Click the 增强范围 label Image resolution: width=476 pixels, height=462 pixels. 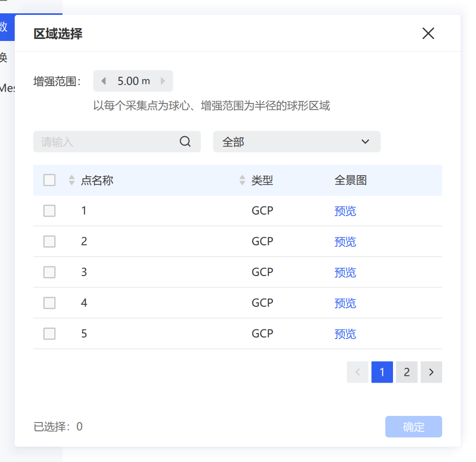[x=57, y=81]
